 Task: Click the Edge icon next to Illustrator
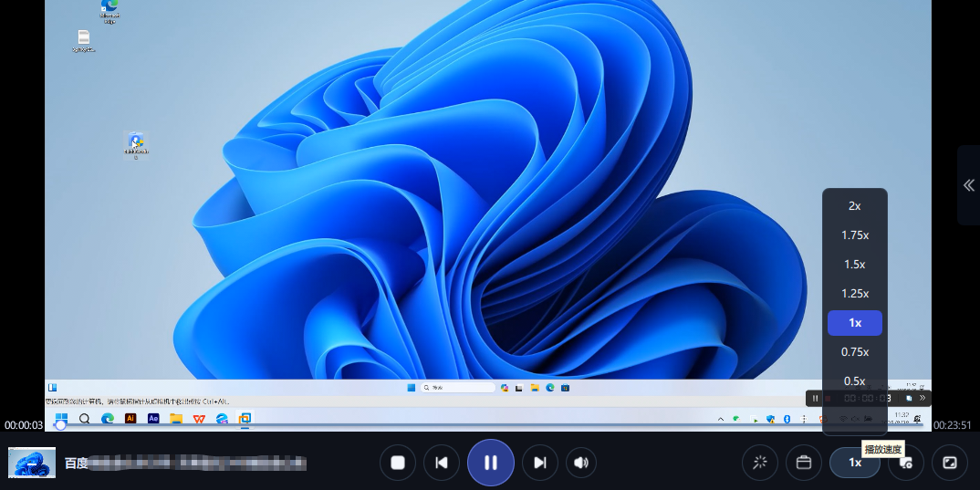(108, 418)
